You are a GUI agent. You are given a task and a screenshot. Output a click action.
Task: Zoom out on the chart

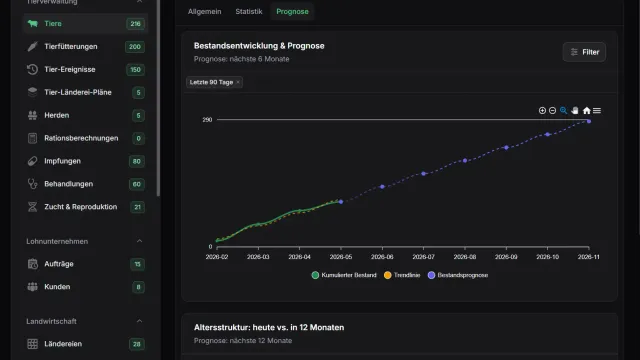click(552, 111)
